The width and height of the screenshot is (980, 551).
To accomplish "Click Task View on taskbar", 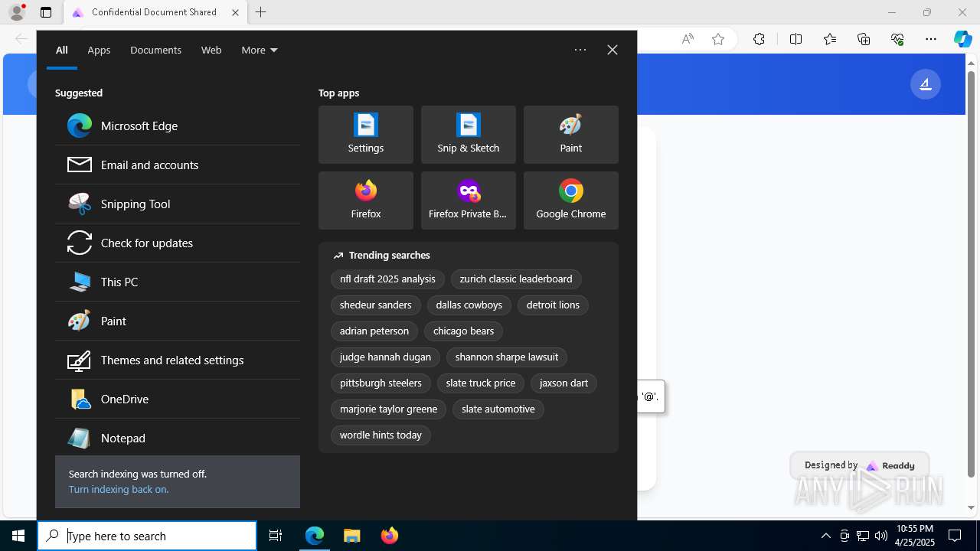I will click(x=276, y=536).
